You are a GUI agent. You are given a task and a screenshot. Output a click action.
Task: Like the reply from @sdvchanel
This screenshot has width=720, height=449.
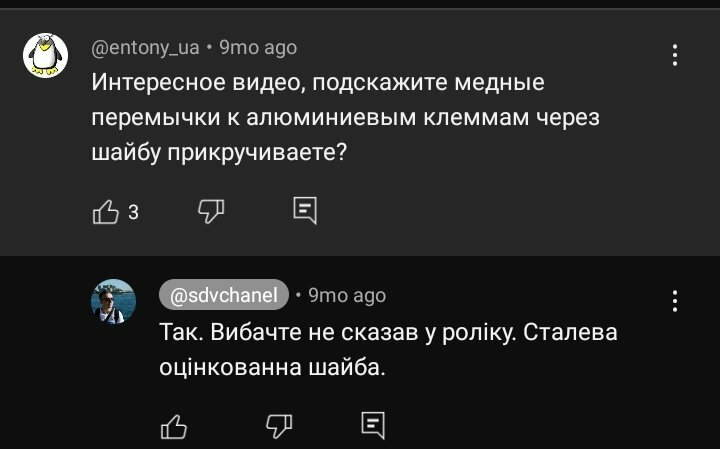coord(174,426)
